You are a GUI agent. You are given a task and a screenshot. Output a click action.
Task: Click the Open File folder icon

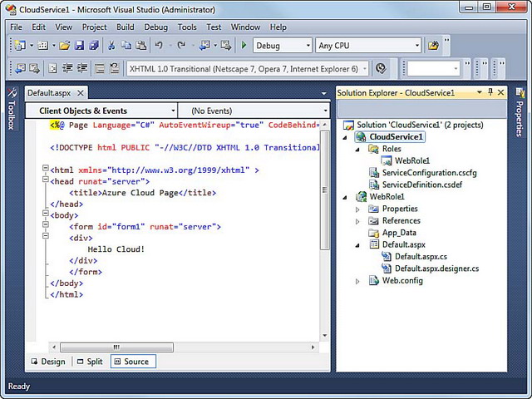click(65, 46)
